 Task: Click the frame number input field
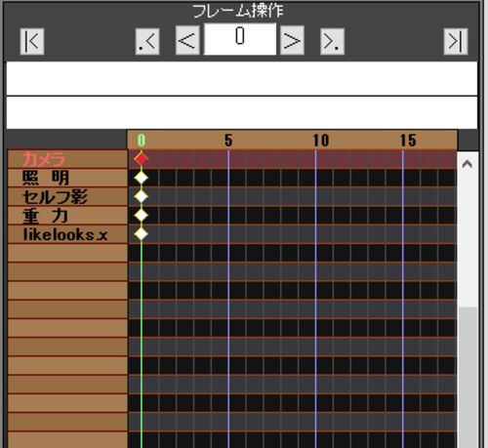coord(240,39)
